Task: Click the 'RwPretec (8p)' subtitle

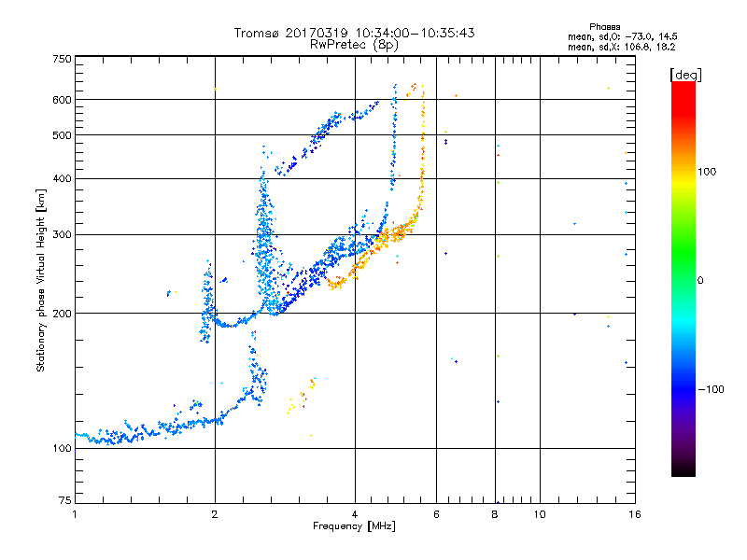Action: tap(354, 45)
